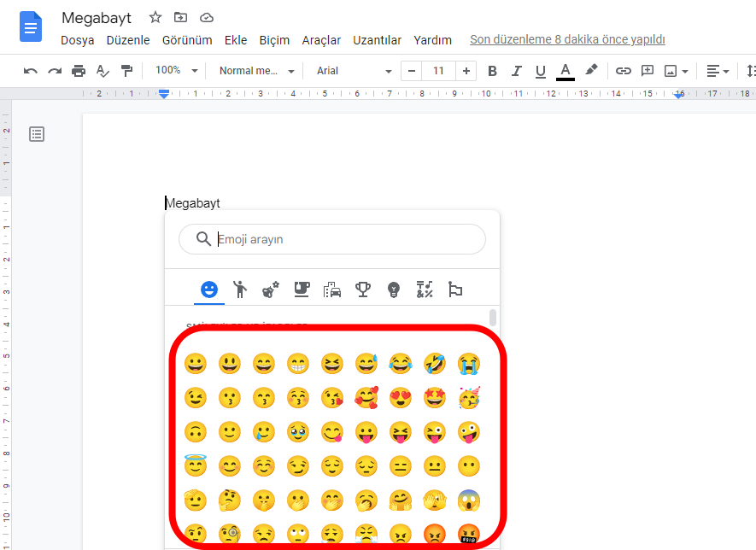Open the Normal text style dropdown
Screen dimensions: 756x550
pos(256,71)
